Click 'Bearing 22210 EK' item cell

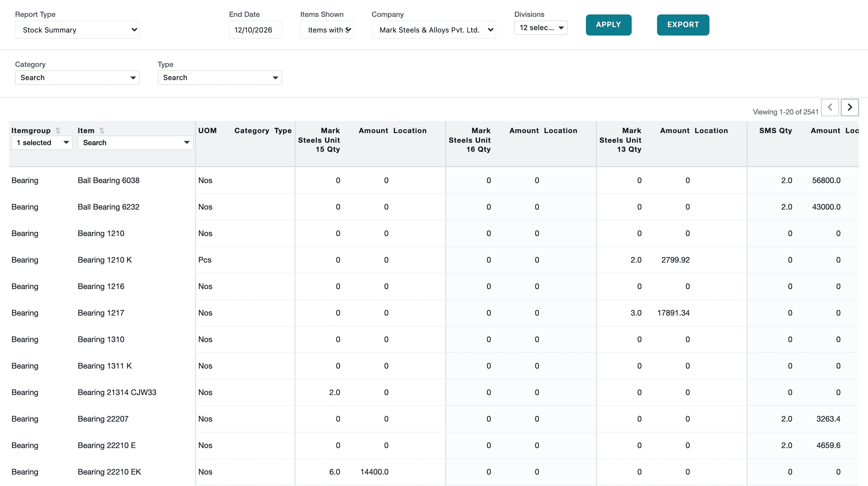(109, 472)
